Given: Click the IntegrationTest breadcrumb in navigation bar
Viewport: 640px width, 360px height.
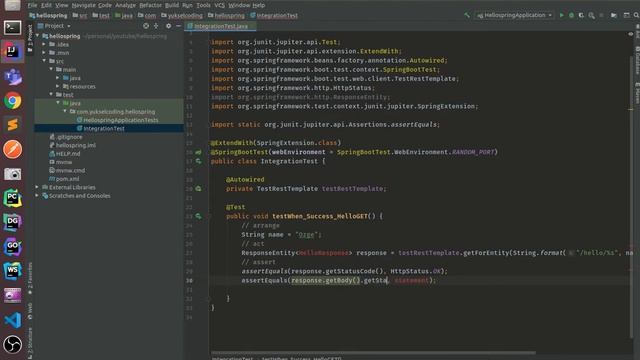Looking at the screenshot, I should (x=273, y=16).
